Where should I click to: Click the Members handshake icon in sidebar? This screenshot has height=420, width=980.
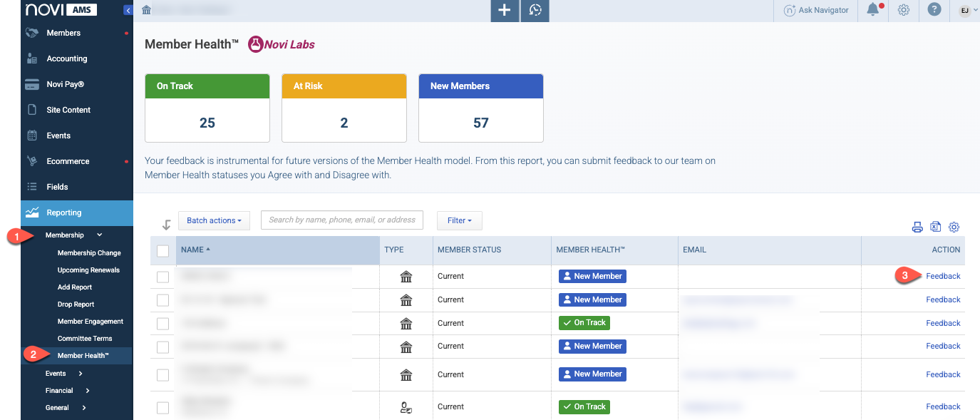(x=31, y=33)
